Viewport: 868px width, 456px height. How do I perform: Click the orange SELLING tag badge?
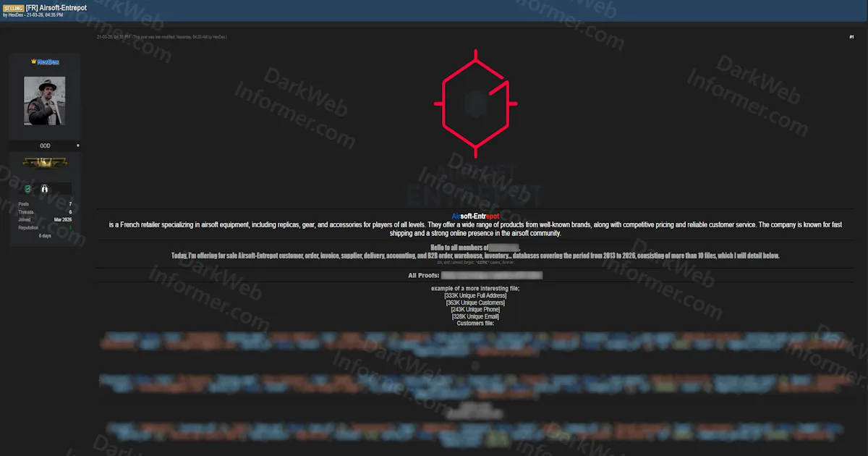pos(13,7)
